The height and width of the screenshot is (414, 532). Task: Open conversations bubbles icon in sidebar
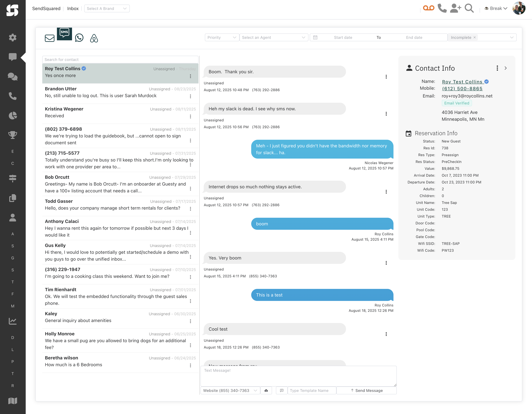13,76
